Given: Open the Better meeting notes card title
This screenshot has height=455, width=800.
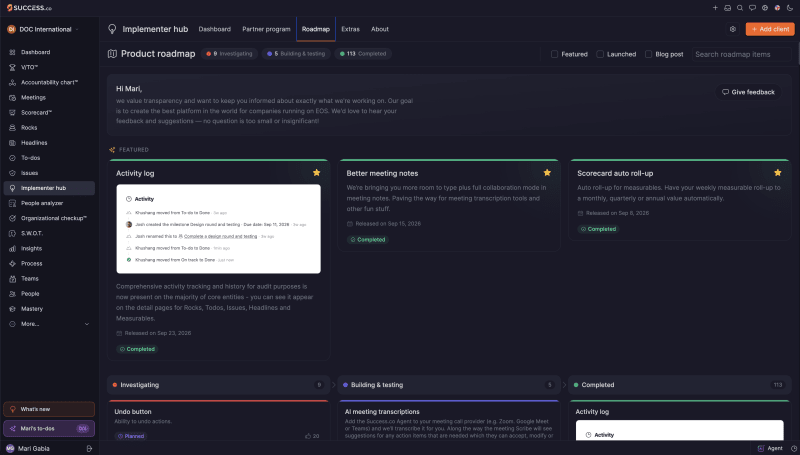Looking at the screenshot, I should (382, 173).
